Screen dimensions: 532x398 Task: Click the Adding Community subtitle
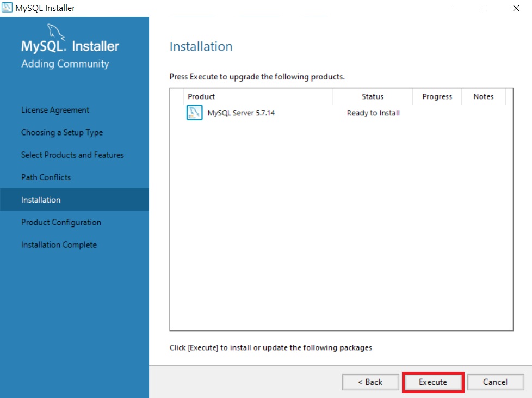tap(65, 64)
